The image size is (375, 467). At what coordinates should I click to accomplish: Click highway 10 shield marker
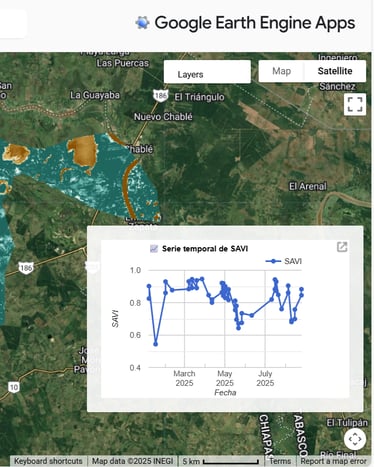14,387
